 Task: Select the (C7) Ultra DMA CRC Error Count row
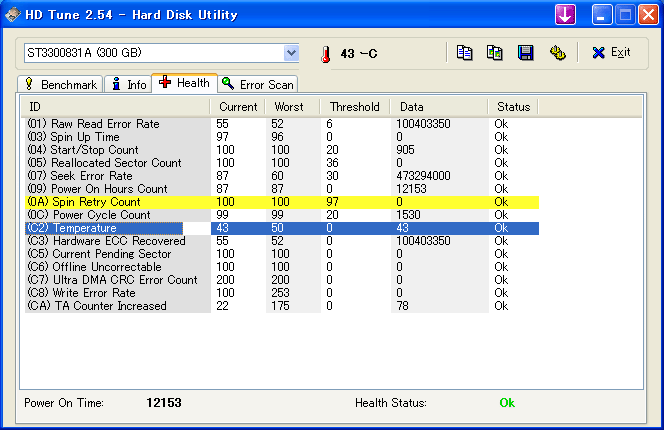(282, 280)
